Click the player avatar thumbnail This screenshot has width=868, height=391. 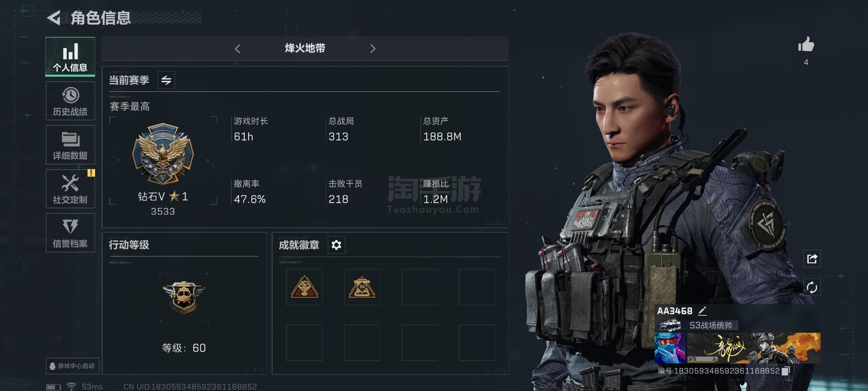pos(670,348)
